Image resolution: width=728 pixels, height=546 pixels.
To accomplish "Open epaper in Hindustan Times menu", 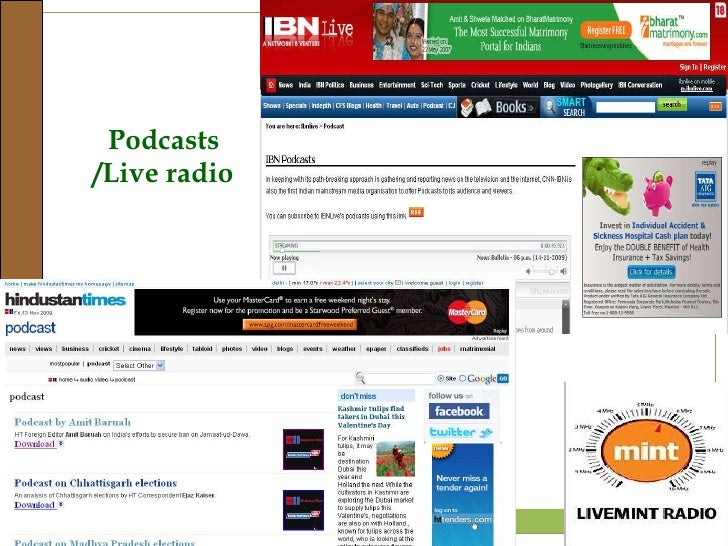I will point(376,349).
